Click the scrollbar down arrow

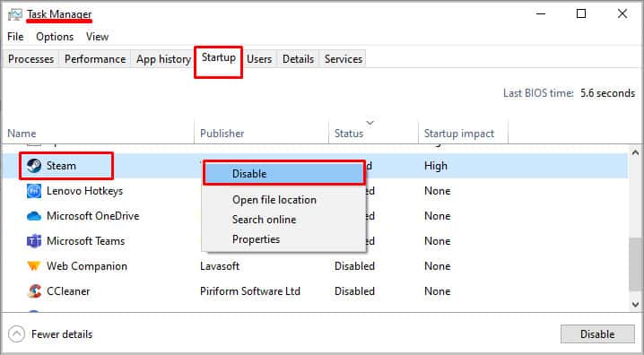pyautogui.click(x=635, y=305)
